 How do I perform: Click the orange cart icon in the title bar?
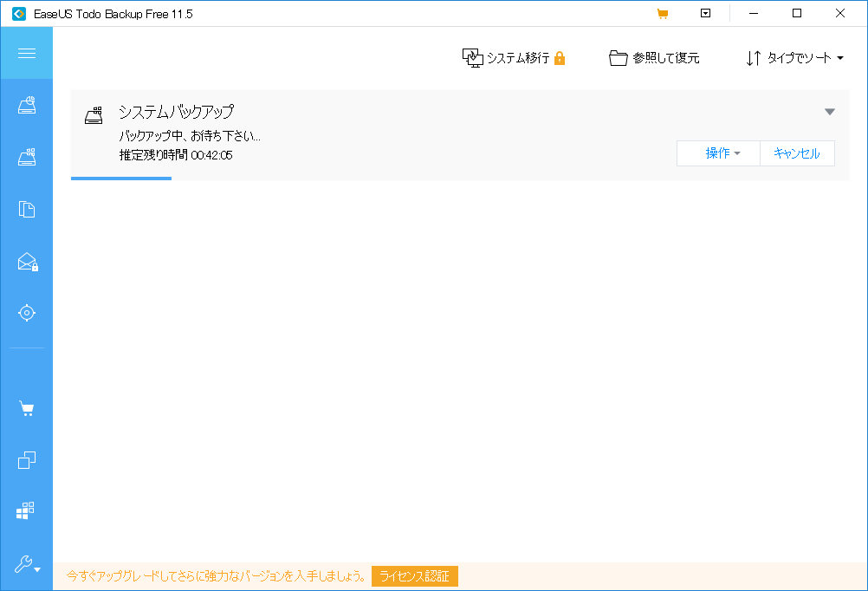click(x=662, y=14)
